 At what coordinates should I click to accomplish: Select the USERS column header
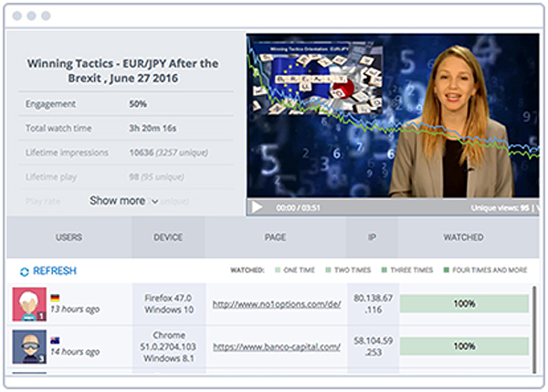click(68, 238)
